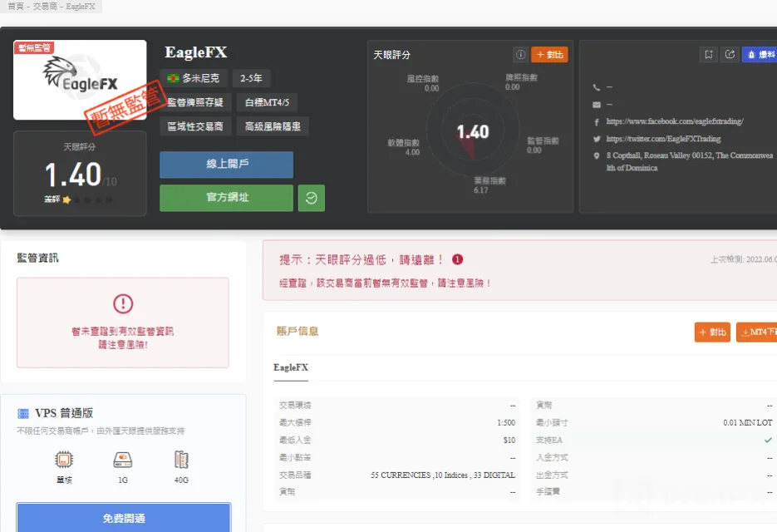
Task: Click the bookmark icon in contact panel
Action: [x=709, y=55]
